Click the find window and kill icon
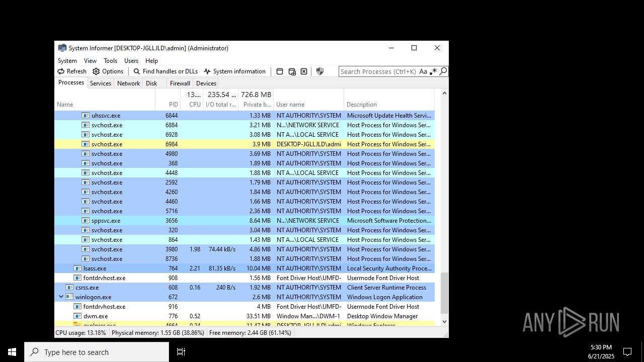This screenshot has height=362, width=644. [x=304, y=71]
